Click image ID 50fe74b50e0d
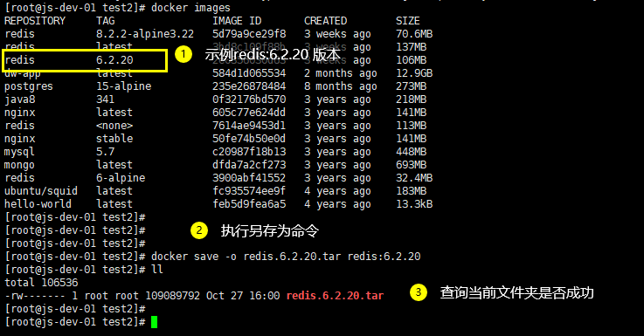This screenshot has width=644, height=336. point(249,139)
